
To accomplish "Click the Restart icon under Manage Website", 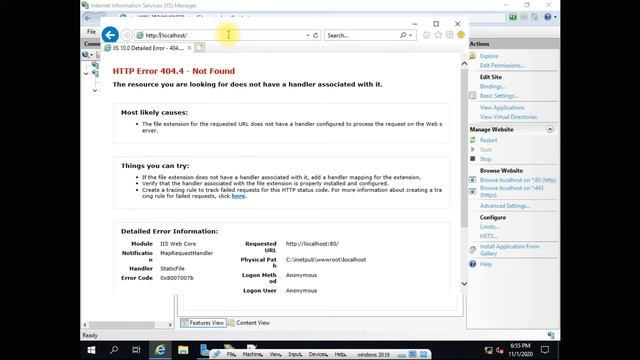I will [473, 140].
